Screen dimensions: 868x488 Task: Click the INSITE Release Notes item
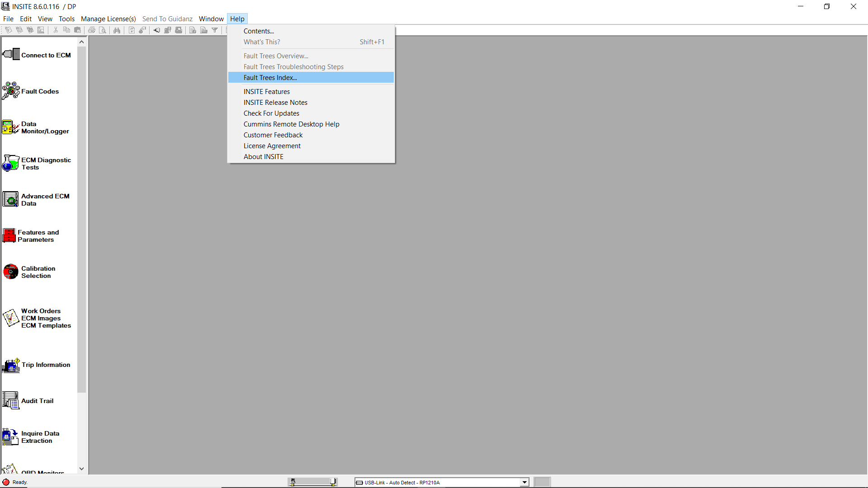275,103
